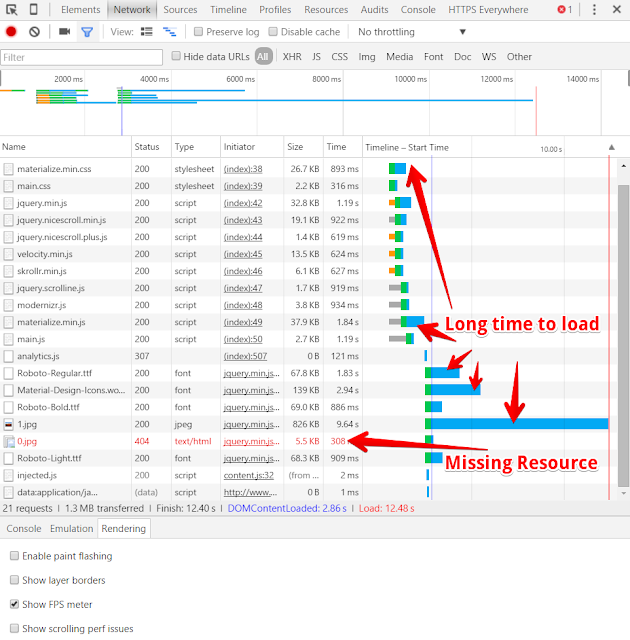This screenshot has height=640, width=630.
Task: Filter by the Font type button
Action: tap(433, 57)
